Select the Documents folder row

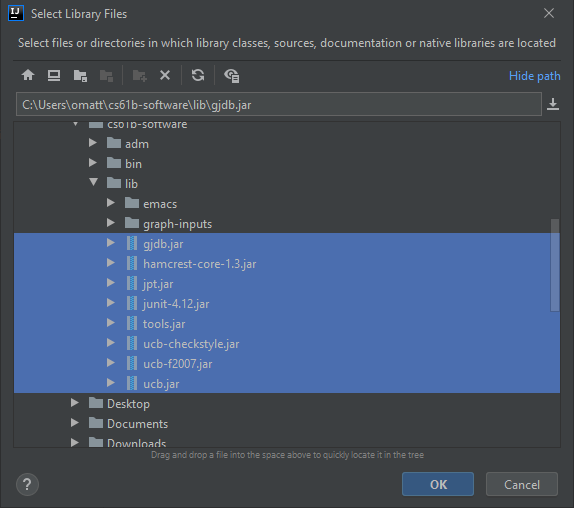point(287,423)
